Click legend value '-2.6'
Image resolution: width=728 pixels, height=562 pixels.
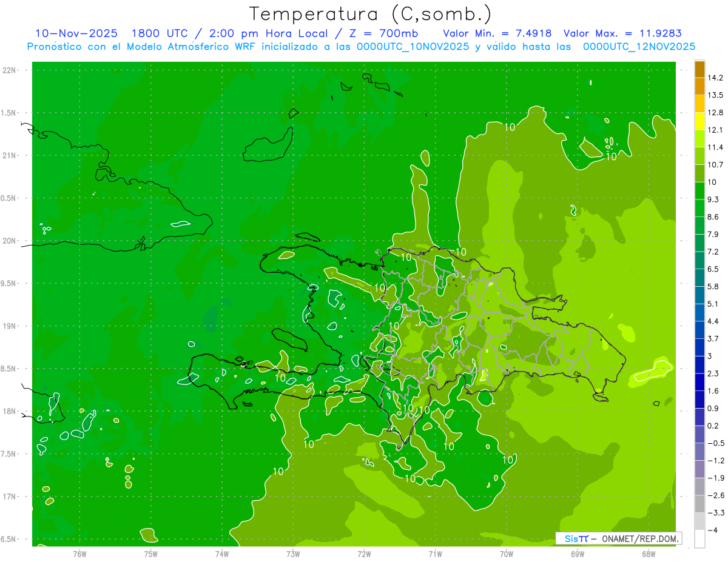click(715, 495)
